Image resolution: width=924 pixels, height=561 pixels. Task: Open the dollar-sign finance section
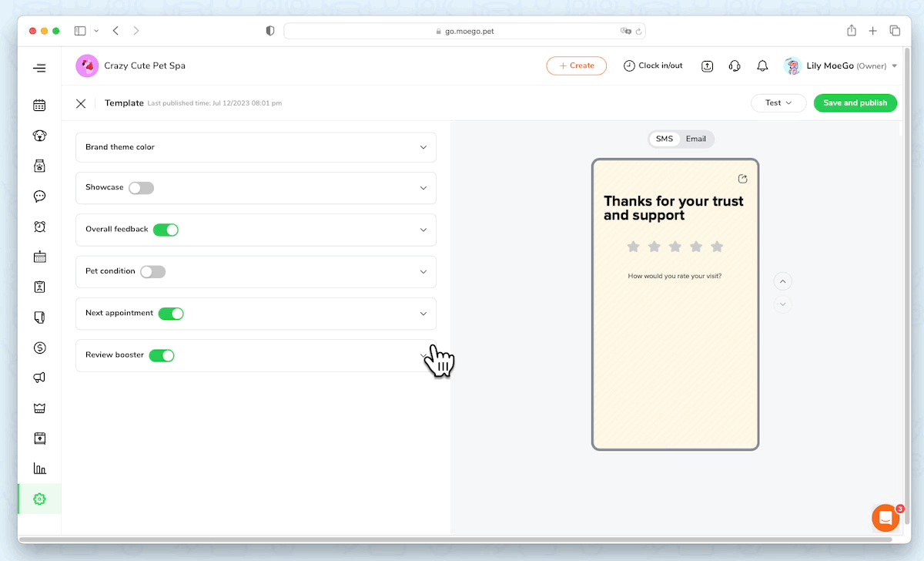coord(39,348)
